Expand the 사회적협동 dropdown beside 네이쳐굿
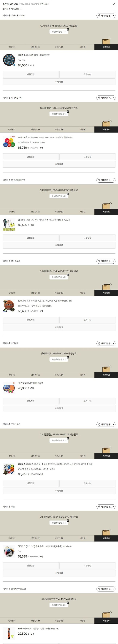This screenshot has width=118, height=644. pos(106,343)
